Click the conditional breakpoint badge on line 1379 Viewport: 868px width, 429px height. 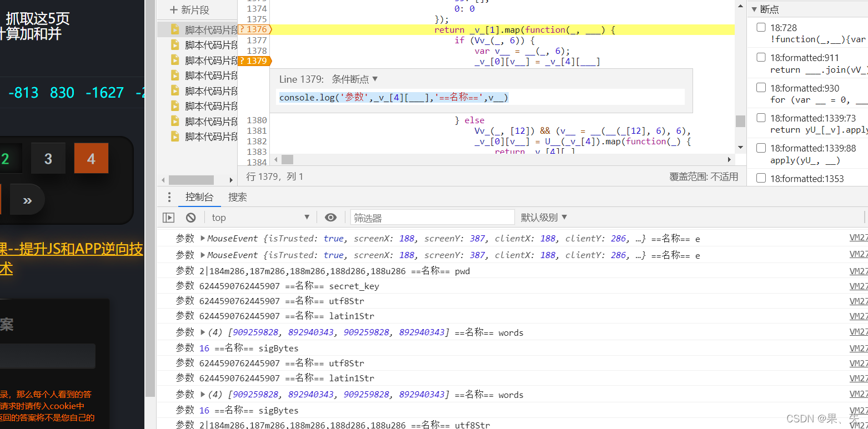pos(254,61)
